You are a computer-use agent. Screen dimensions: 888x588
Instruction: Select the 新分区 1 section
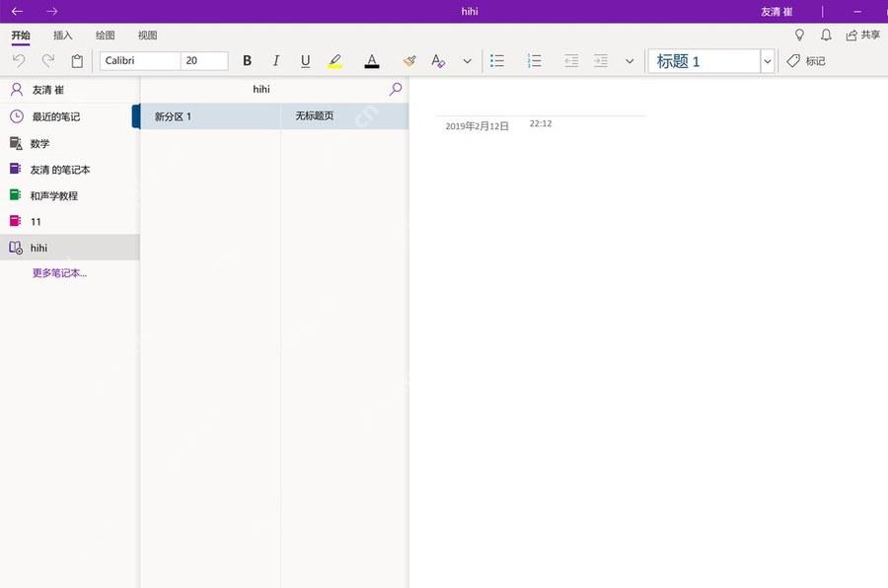210,116
